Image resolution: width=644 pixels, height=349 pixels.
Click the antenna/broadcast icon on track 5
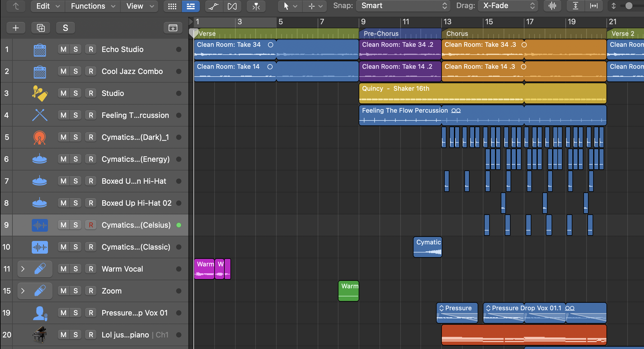pos(39,137)
